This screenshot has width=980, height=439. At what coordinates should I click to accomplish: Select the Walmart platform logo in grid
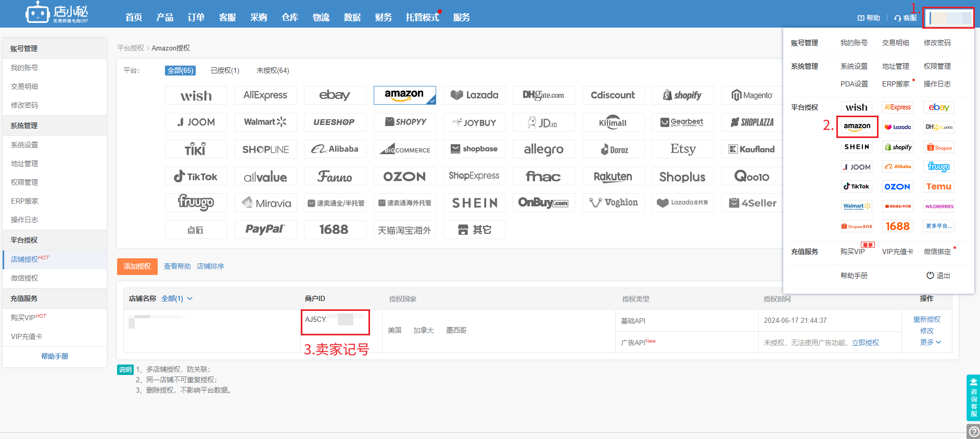click(x=265, y=122)
